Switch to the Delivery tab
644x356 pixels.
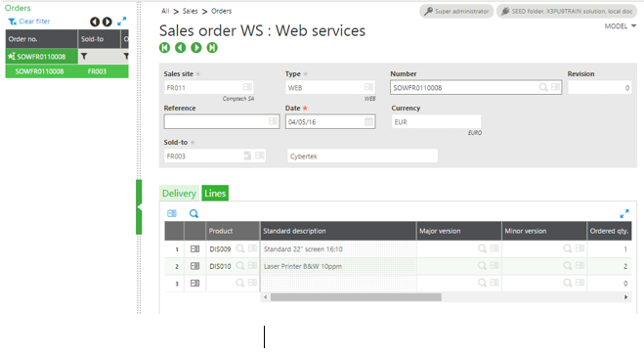click(x=179, y=194)
